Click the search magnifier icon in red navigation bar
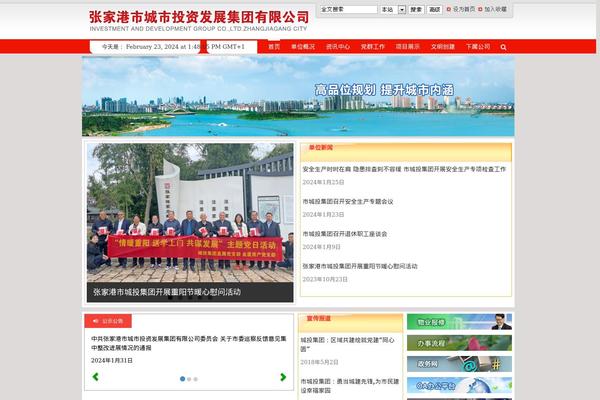Viewport: 600px width, 400px height. pos(503,47)
